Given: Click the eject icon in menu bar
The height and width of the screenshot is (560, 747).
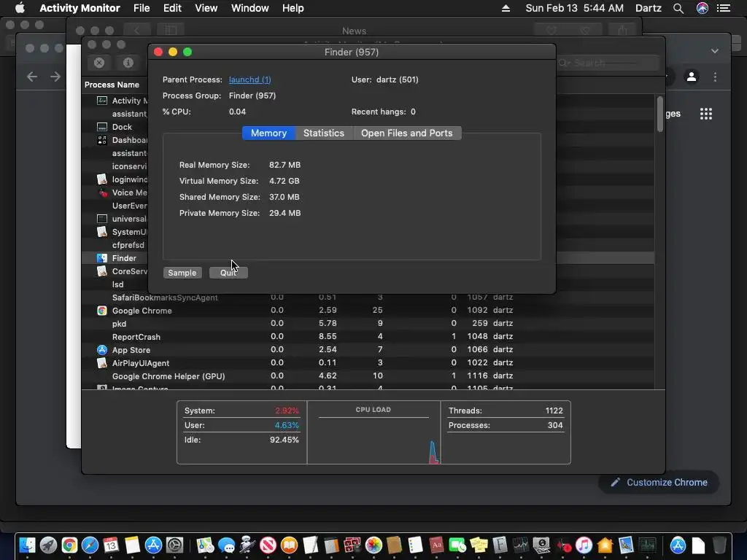Looking at the screenshot, I should click(506, 8).
